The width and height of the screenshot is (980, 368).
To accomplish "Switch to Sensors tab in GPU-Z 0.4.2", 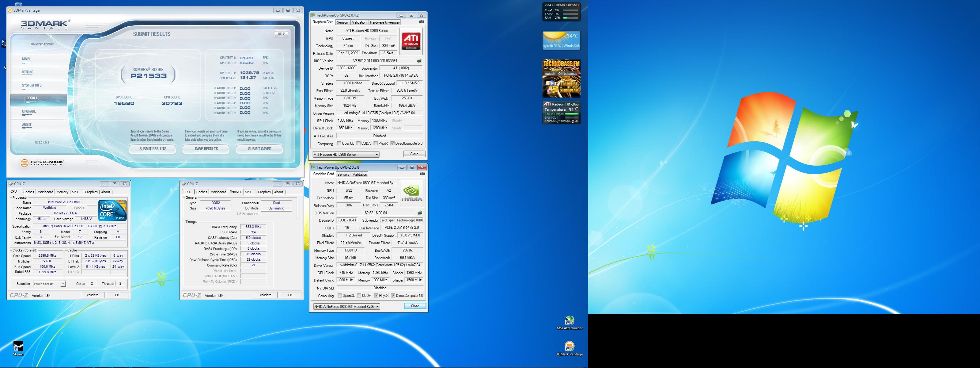I will tap(343, 22).
